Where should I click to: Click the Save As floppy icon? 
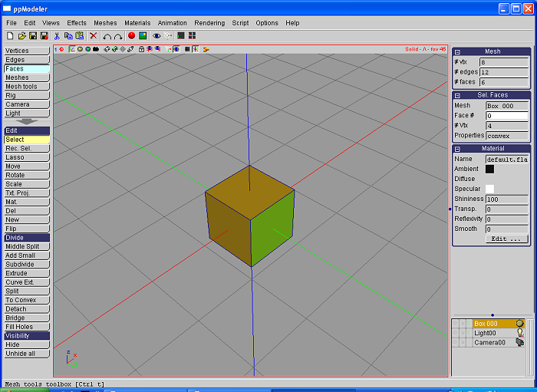(x=44, y=36)
